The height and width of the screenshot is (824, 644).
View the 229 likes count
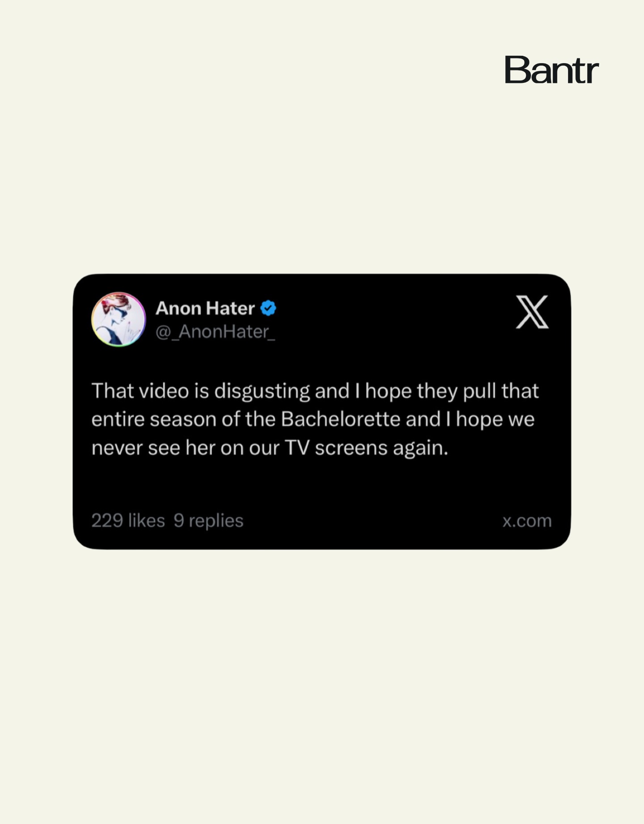(x=128, y=520)
